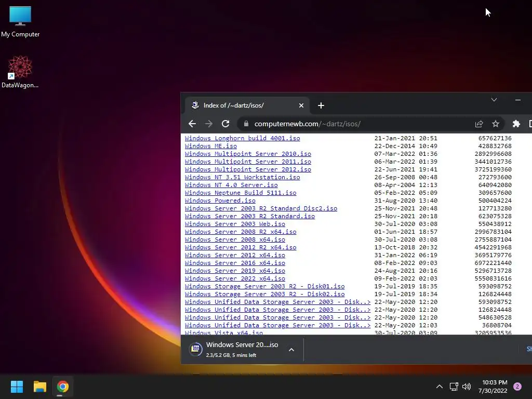Open the notification badge showing 2
The width and height of the screenshot is (532, 399).
[x=517, y=387]
